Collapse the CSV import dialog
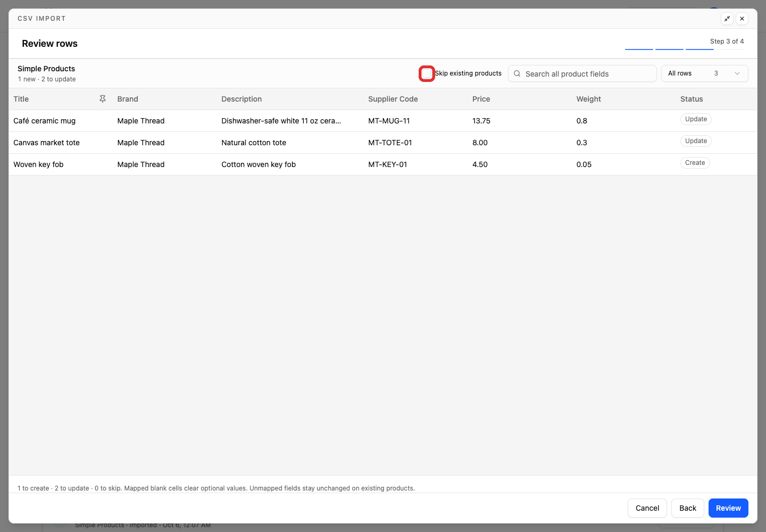The height and width of the screenshot is (532, 766). tap(727, 19)
